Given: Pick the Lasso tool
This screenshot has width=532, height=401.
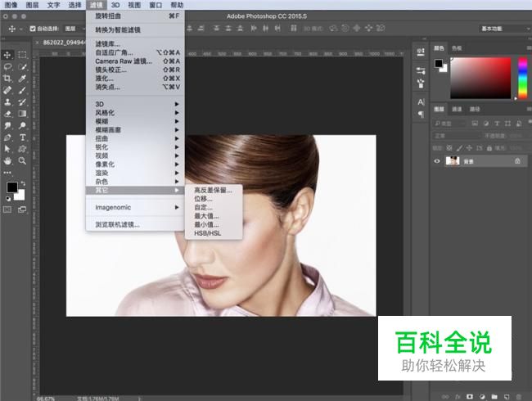Looking at the screenshot, I should 8,66.
